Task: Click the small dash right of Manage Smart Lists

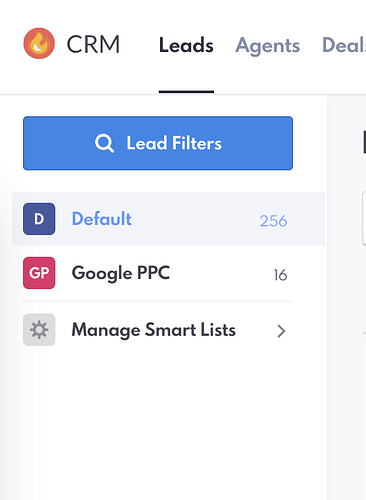Action: click(364, 333)
